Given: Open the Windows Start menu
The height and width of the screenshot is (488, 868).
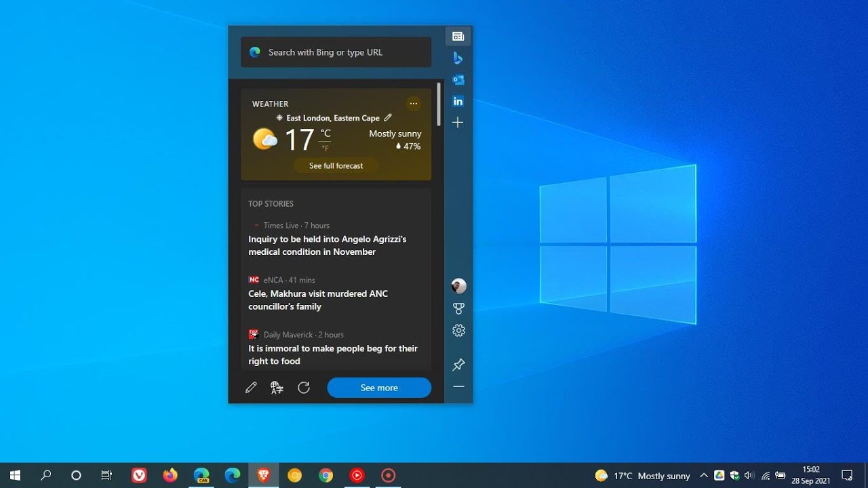Looking at the screenshot, I should [x=15, y=475].
